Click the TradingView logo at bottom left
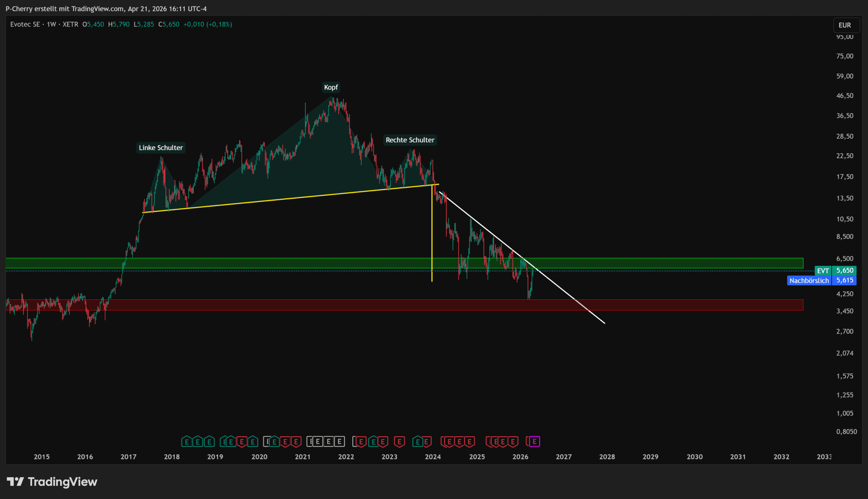This screenshot has width=868, height=499. tap(52, 481)
